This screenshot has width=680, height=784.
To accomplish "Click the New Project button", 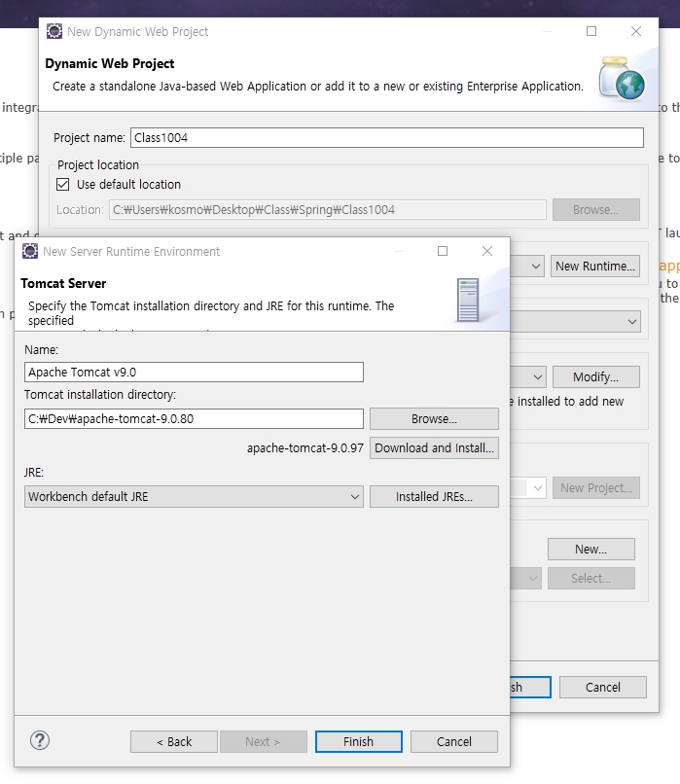I will click(596, 488).
